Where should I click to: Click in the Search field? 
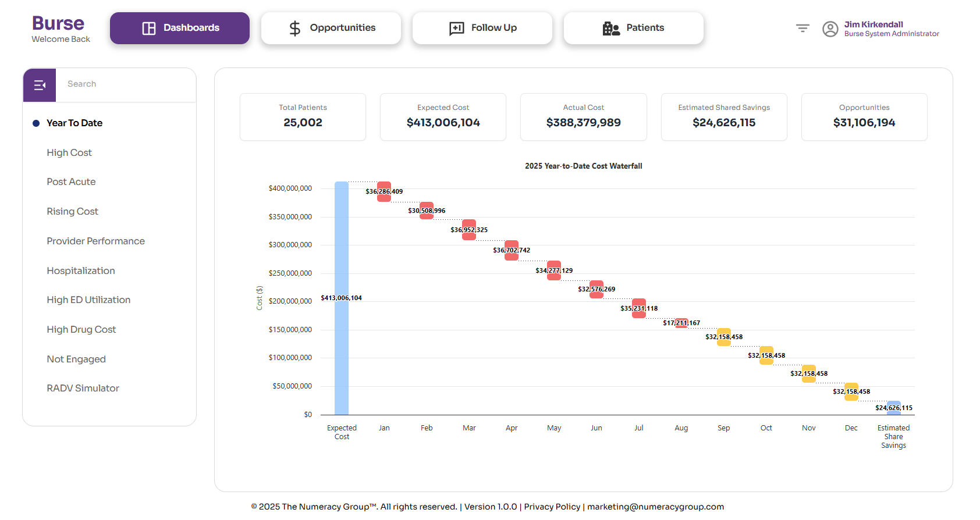pos(125,84)
